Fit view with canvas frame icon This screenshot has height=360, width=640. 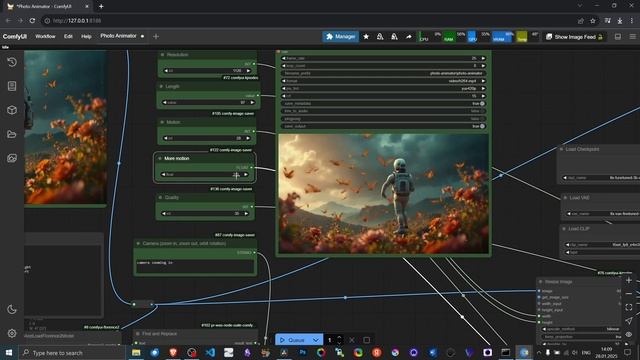tap(629, 307)
